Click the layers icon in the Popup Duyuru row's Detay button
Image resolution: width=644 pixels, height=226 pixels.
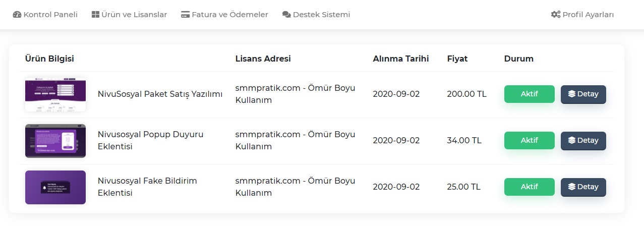click(x=571, y=140)
